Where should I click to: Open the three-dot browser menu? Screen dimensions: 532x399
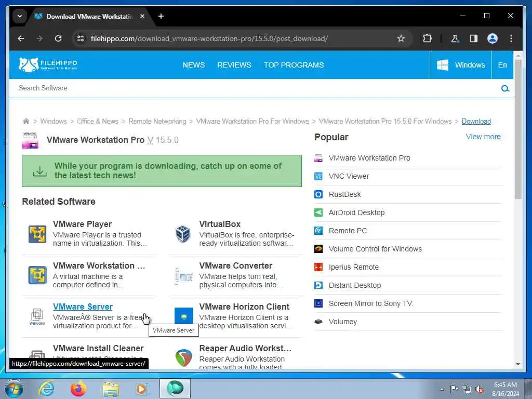pyautogui.click(x=511, y=38)
